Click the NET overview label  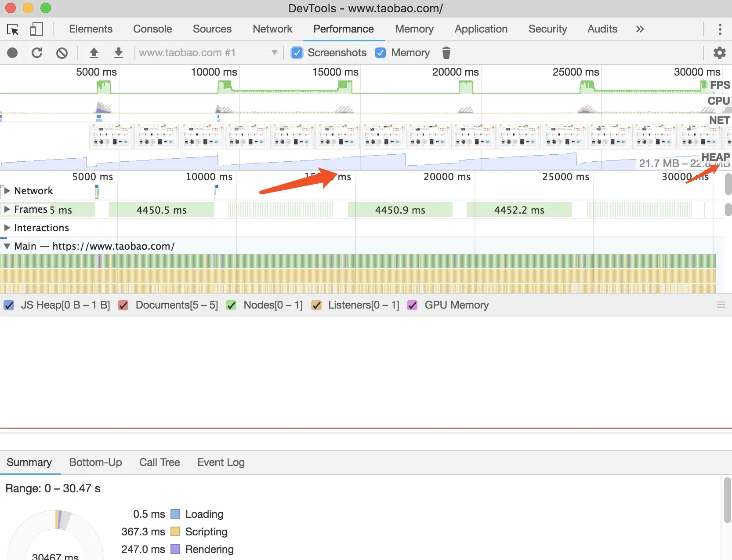coord(719,120)
